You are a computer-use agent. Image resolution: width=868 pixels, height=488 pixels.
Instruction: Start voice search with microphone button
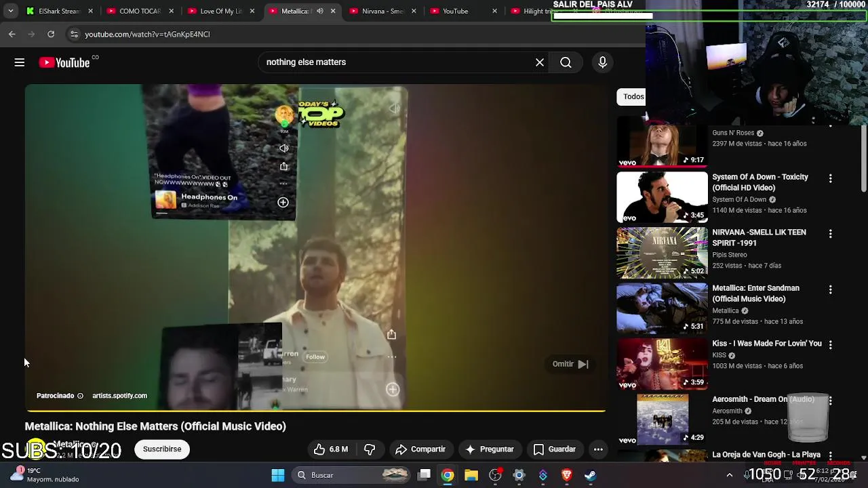click(x=602, y=62)
